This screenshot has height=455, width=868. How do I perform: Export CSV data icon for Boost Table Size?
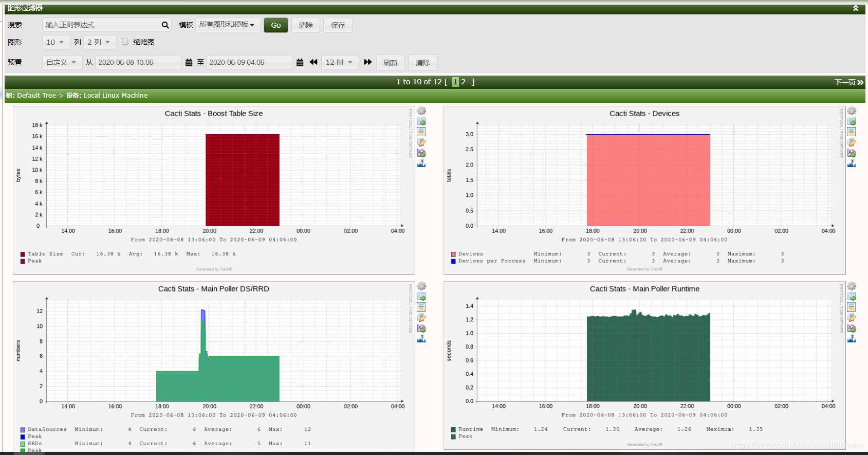point(421,121)
